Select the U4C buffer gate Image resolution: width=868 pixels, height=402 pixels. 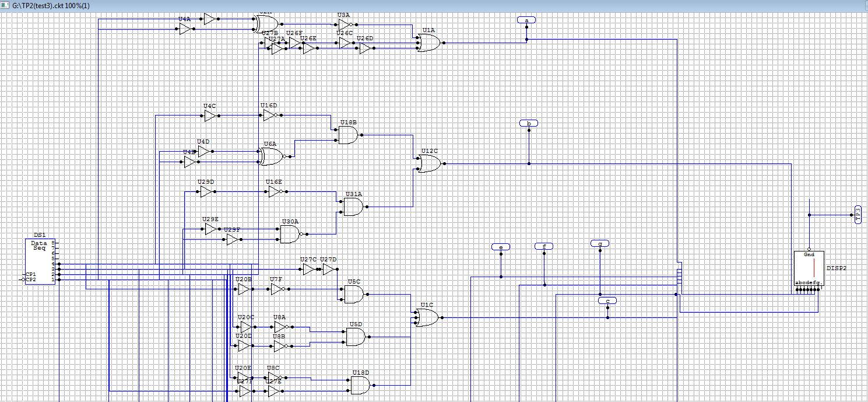click(210, 116)
